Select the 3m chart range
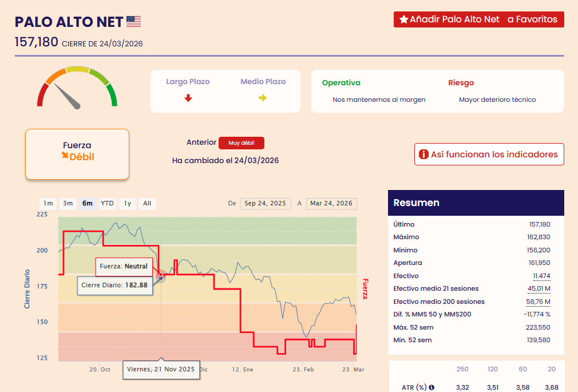 tap(68, 204)
